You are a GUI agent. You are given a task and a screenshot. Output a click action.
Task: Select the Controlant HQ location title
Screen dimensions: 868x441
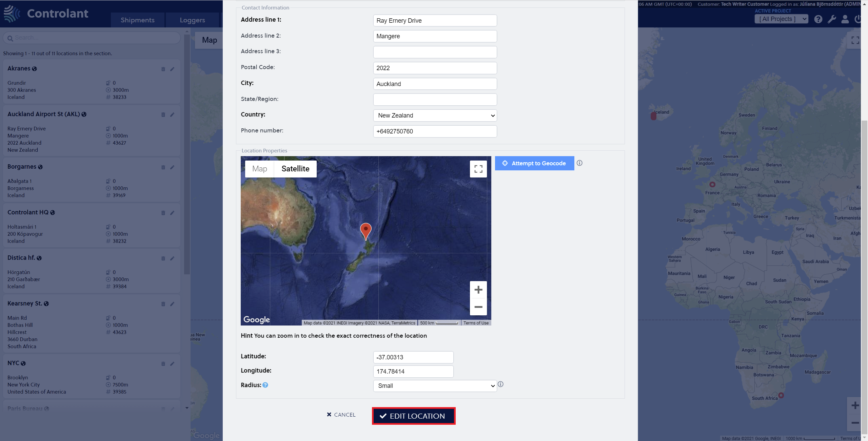[x=28, y=212]
